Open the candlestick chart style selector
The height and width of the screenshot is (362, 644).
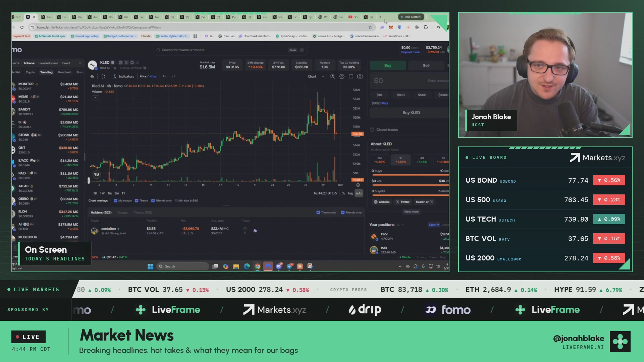pyautogui.click(x=103, y=76)
